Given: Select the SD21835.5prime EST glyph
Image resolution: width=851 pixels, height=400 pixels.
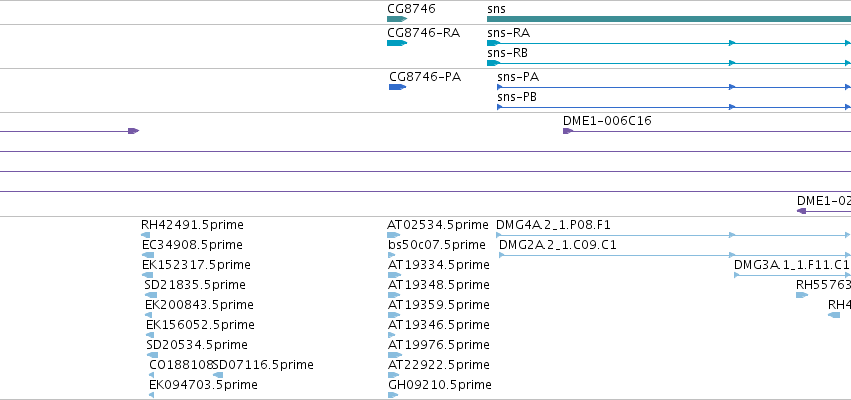Looking at the screenshot, I should click(151, 295).
